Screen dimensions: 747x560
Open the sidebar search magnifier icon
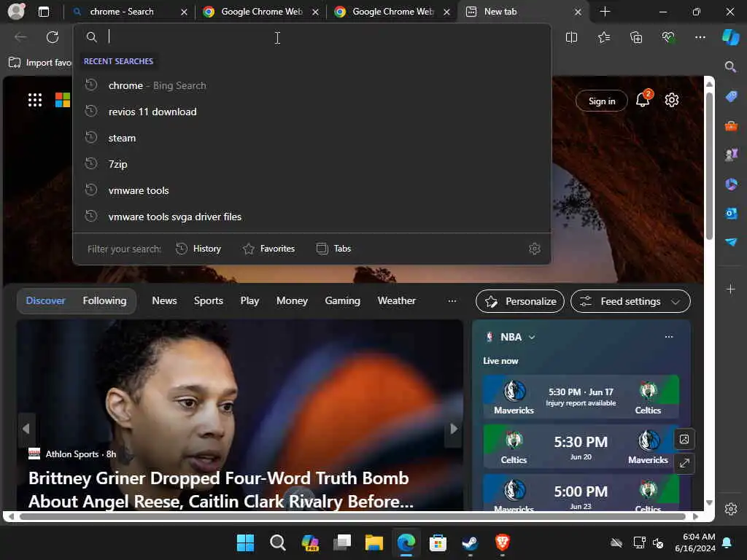pyautogui.click(x=730, y=66)
